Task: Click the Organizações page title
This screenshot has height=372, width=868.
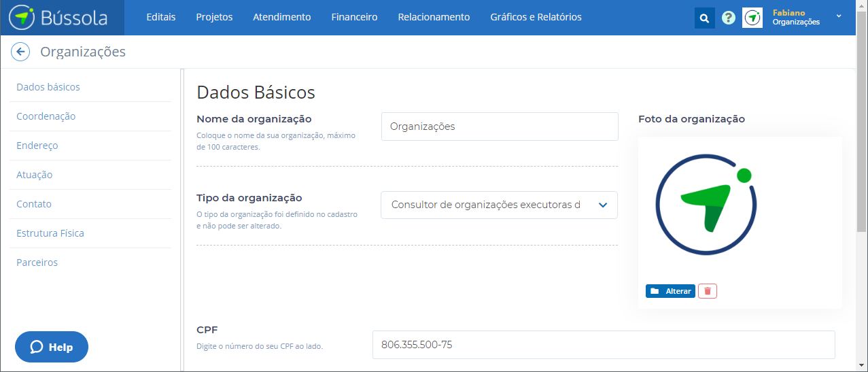Action: (83, 52)
